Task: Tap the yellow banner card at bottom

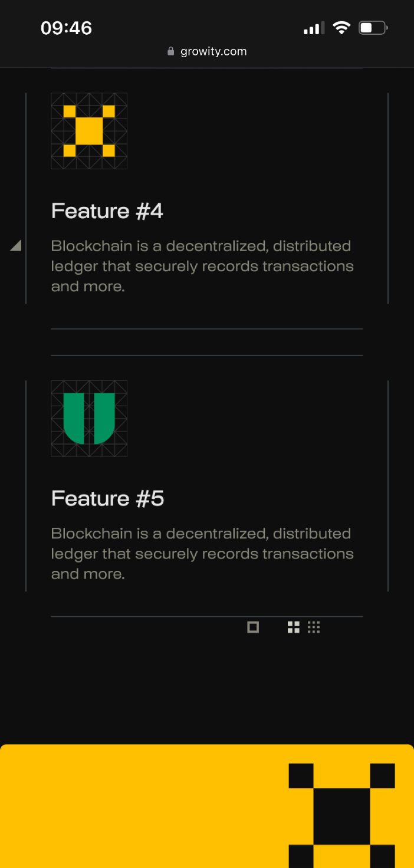Action: pyautogui.click(x=142, y=808)
